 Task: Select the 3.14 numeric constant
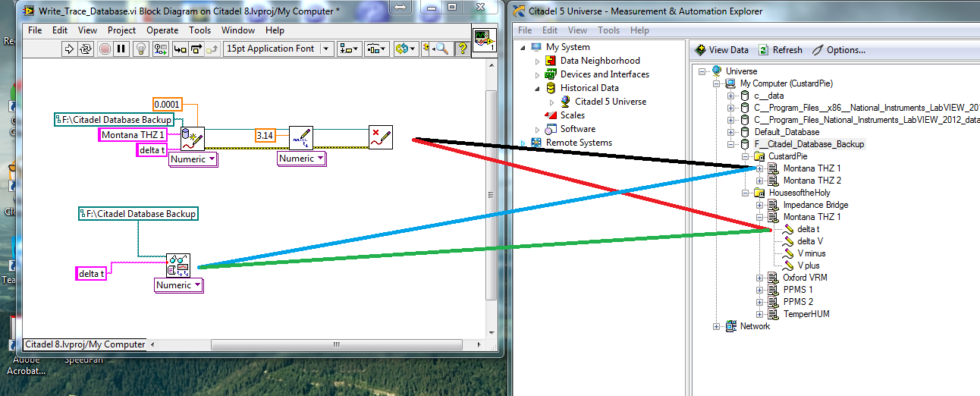(265, 135)
